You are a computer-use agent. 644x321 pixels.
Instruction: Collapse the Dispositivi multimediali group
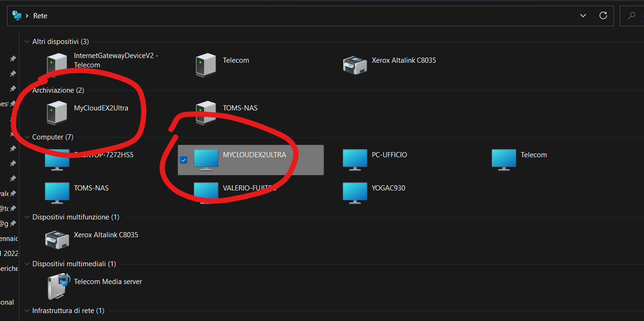[x=27, y=264]
